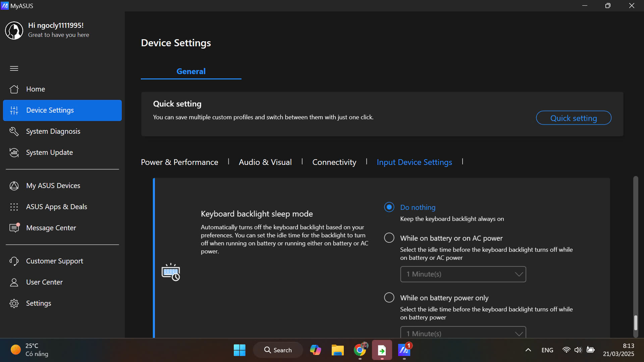This screenshot has height=362, width=644.
Task: Go to Home in the sidebar
Action: [x=36, y=89]
